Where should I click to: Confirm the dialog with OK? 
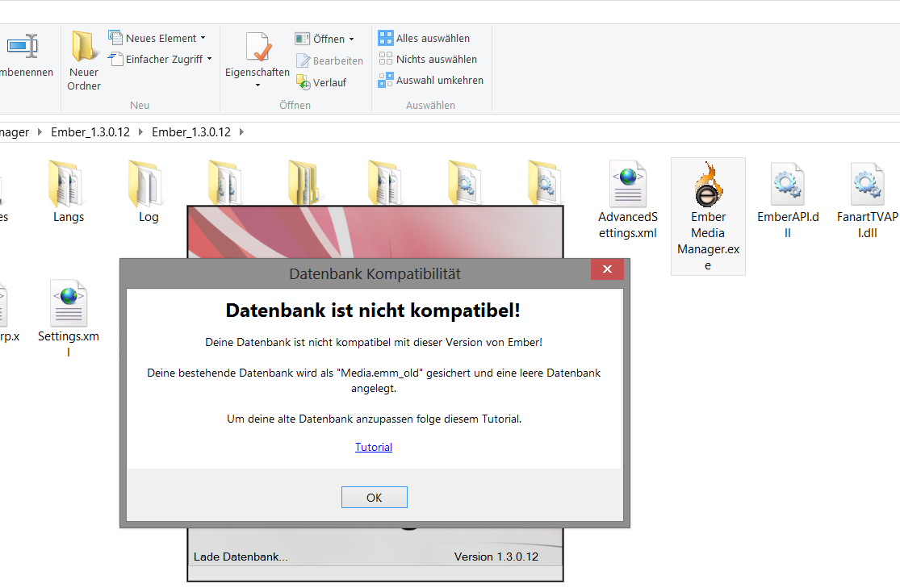(x=375, y=498)
